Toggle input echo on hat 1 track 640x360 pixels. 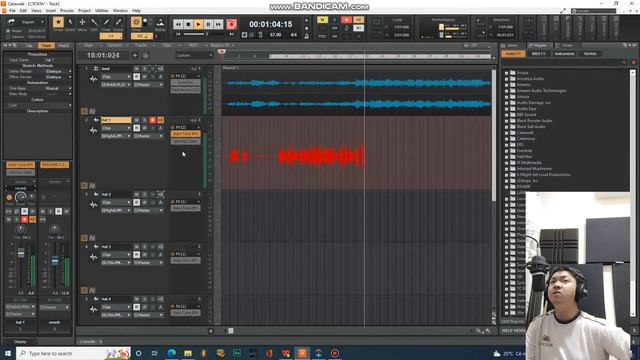[160, 120]
